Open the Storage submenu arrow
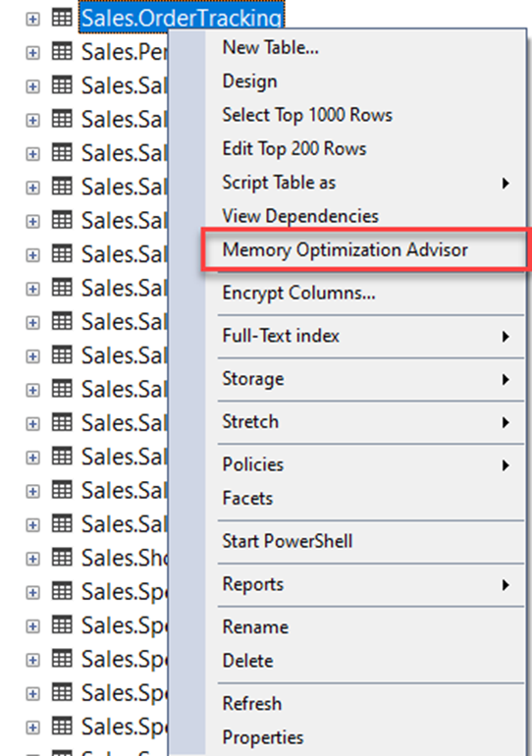532x756 pixels. pos(505,379)
